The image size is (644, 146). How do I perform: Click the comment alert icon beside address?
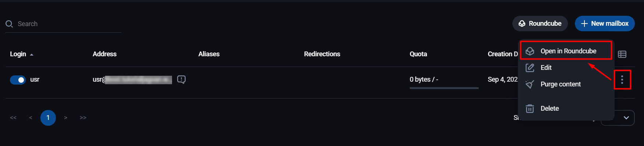(181, 79)
